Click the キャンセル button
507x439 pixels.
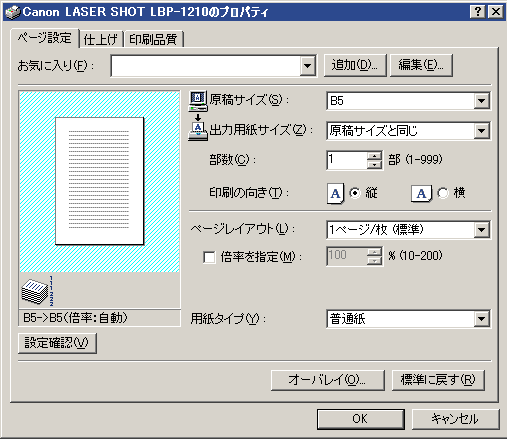(456, 419)
